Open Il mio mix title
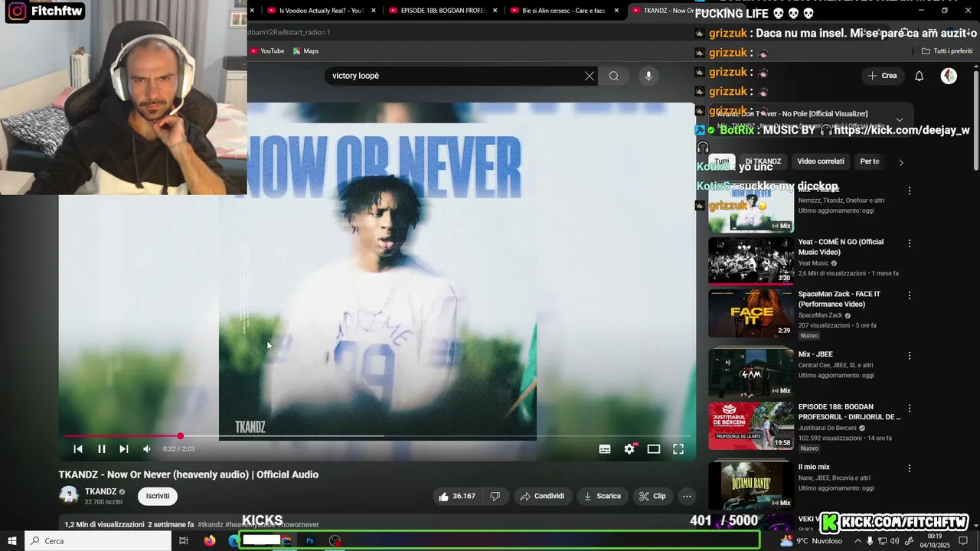This screenshot has width=980, height=551. click(814, 467)
